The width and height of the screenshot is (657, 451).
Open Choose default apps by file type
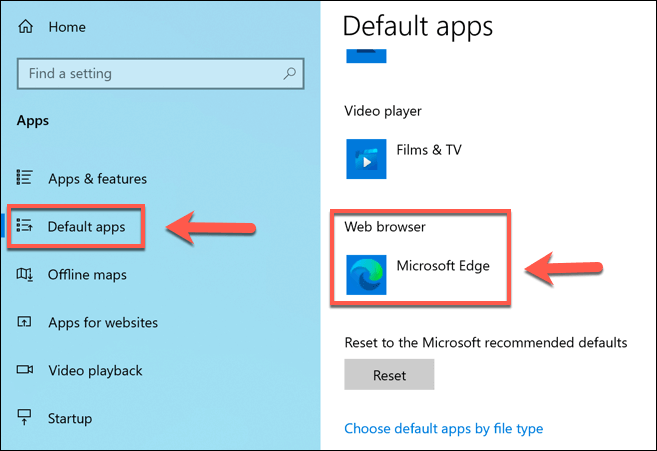(x=444, y=428)
